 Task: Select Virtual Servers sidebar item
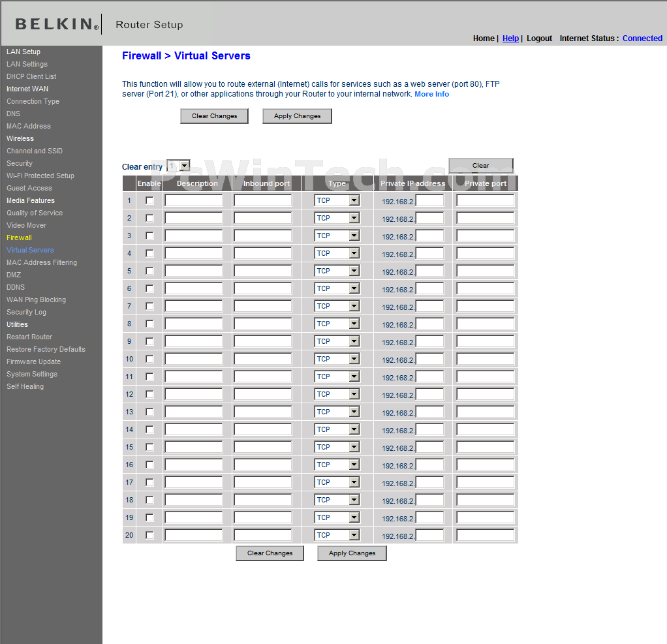click(x=30, y=250)
